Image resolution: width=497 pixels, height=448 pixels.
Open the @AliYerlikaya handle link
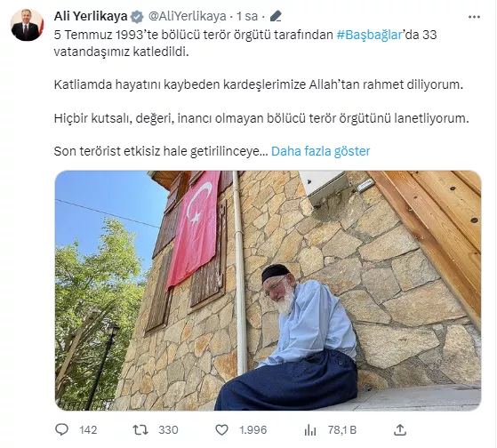tap(188, 16)
